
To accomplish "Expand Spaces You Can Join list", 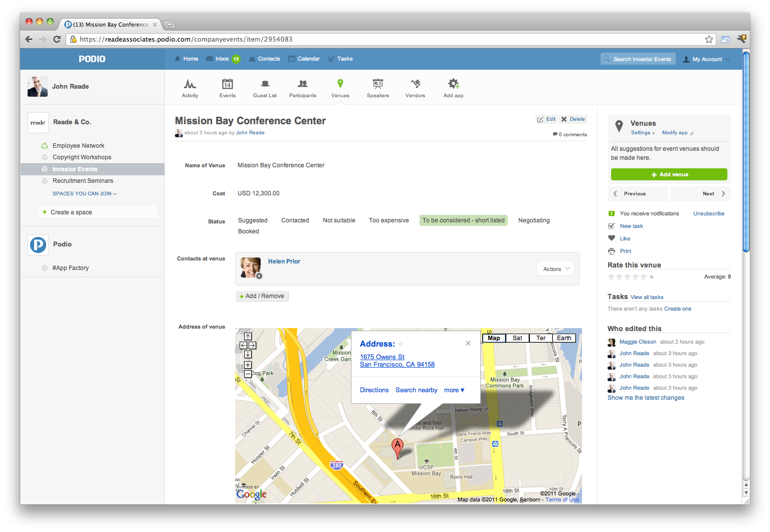I will click(84, 194).
